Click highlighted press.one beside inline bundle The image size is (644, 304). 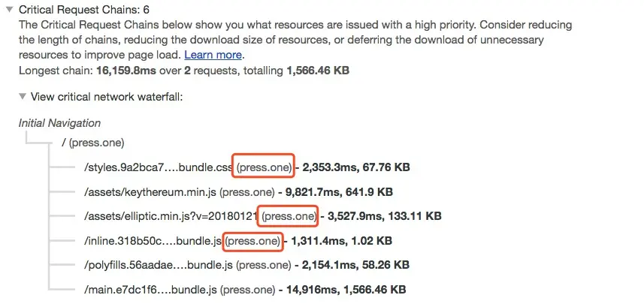253,240
